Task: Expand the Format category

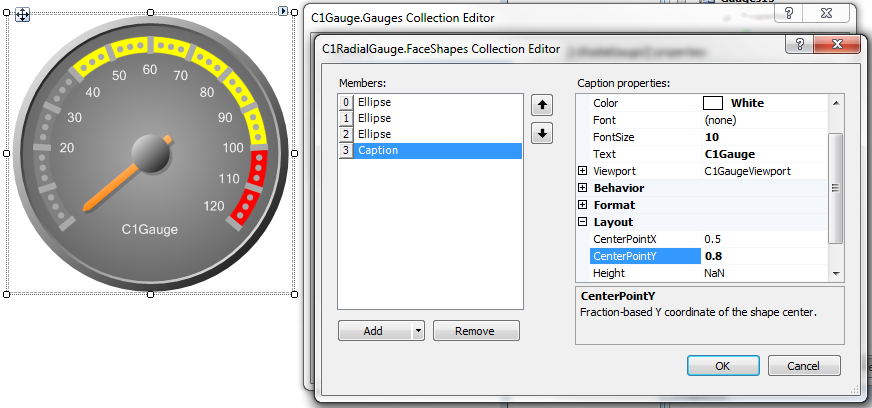Action: 583,205
